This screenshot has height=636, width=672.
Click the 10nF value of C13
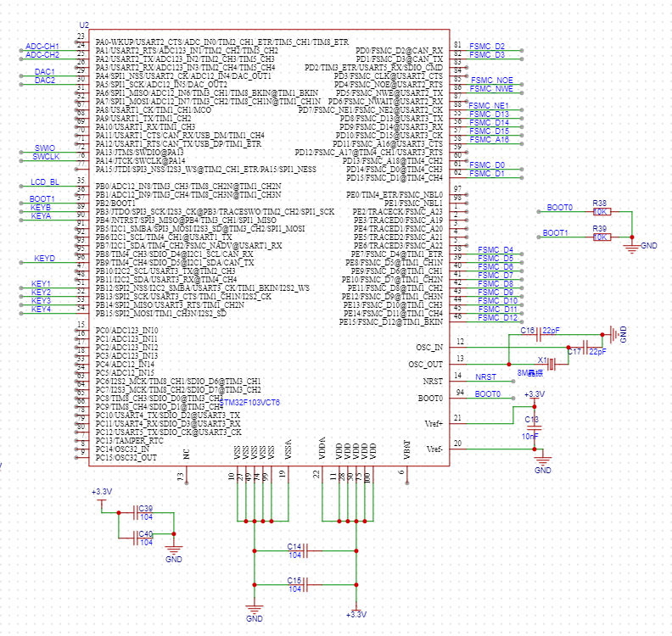(529, 437)
